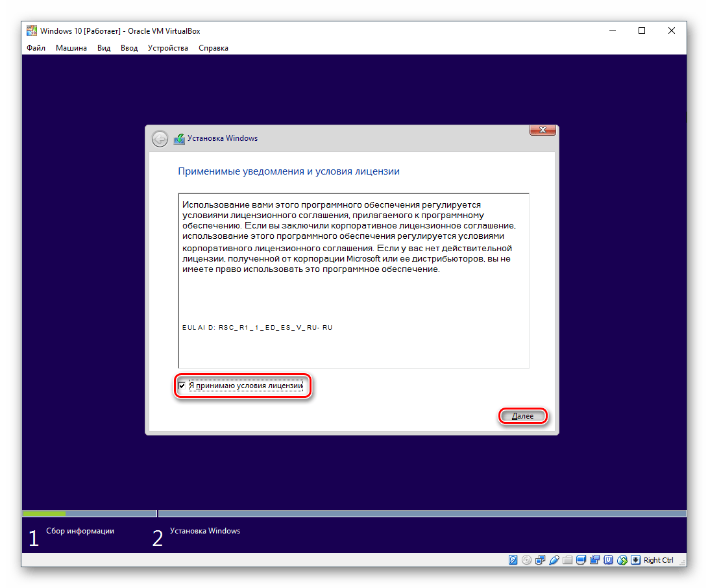Click the license terms page heading

289,171
